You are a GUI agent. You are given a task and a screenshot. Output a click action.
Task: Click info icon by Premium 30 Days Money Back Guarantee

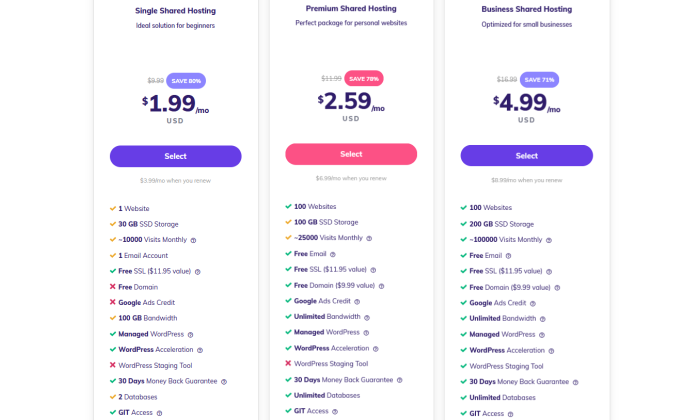pyautogui.click(x=400, y=380)
